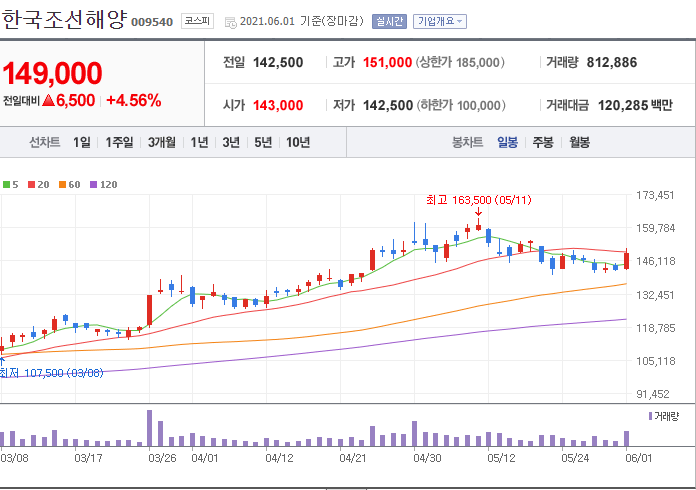This screenshot has height=490, width=696.
Task: Click the +4.56% change rate
Action: 134,100
